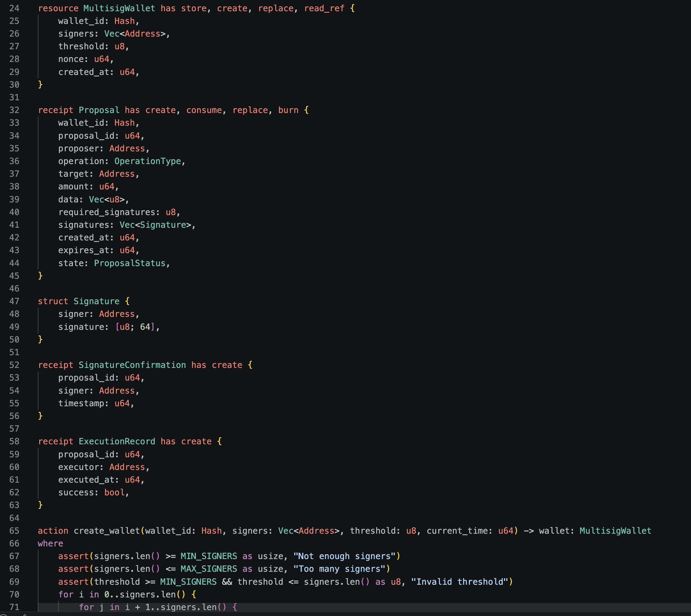Click the MultisigWallet resource name on line 24
The width and height of the screenshot is (691, 616).
pyautogui.click(x=119, y=9)
